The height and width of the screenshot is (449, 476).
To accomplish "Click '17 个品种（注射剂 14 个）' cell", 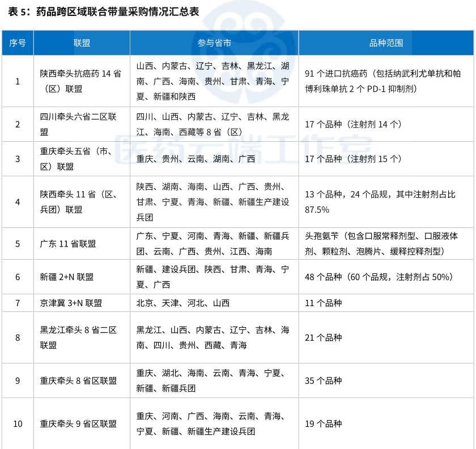I will [386, 124].
